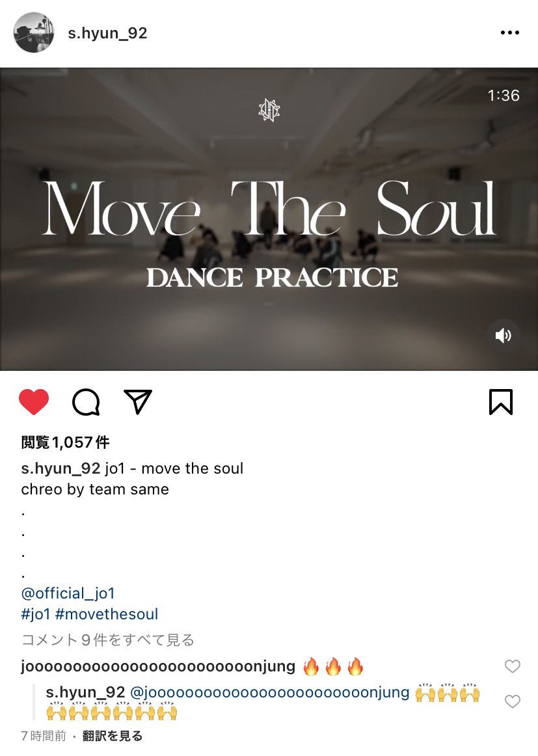Play the Move The Soul video
This screenshot has height=756, width=538.
click(x=269, y=219)
